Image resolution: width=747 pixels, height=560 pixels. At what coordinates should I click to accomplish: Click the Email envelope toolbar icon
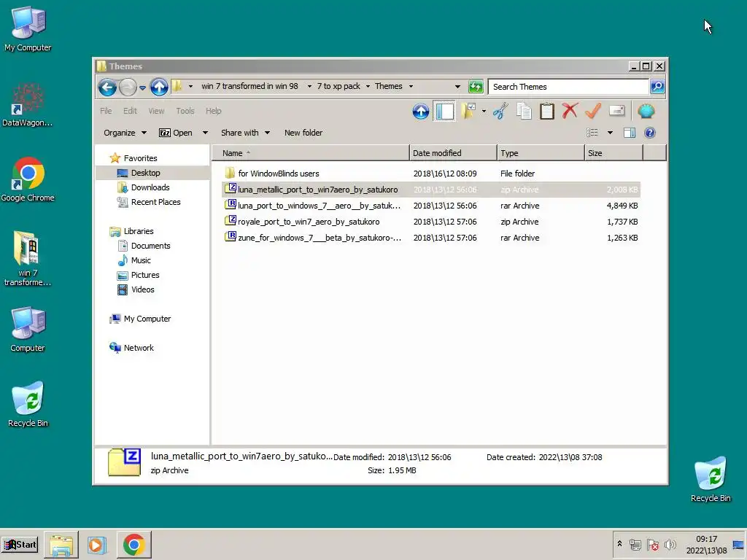(x=616, y=111)
